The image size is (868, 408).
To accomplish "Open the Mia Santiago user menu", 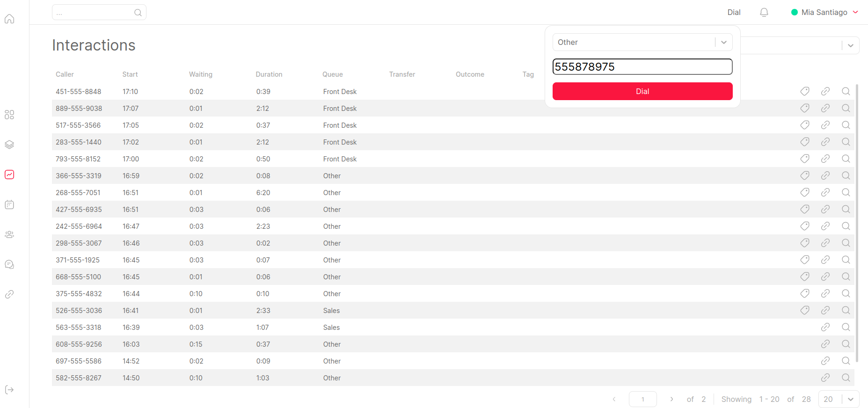I will coord(825,12).
